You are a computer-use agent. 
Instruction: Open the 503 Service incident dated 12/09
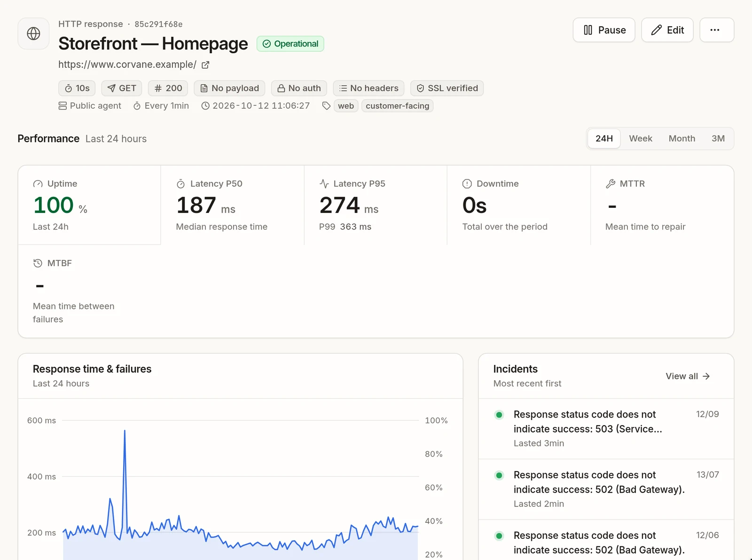[606, 429]
